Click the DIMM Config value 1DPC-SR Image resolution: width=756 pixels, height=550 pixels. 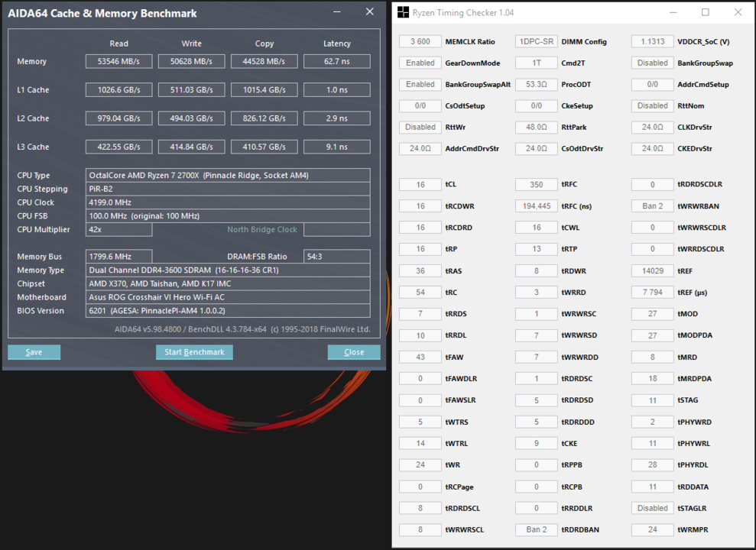[537, 41]
